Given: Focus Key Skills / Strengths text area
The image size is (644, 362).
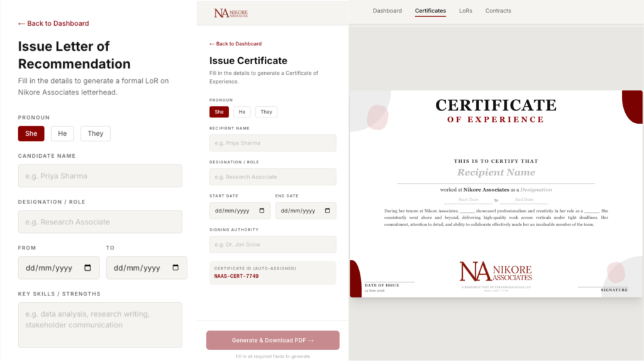Looking at the screenshot, I should point(100,325).
